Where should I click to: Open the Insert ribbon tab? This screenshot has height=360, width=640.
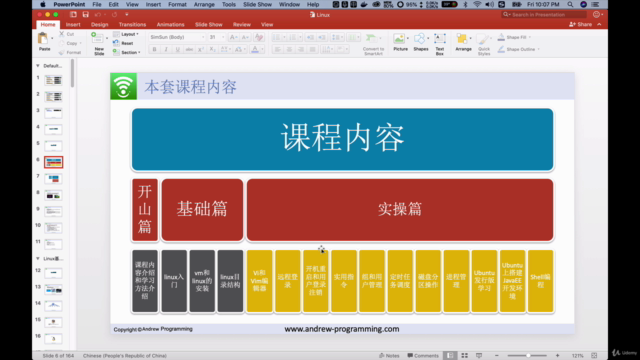(x=73, y=24)
